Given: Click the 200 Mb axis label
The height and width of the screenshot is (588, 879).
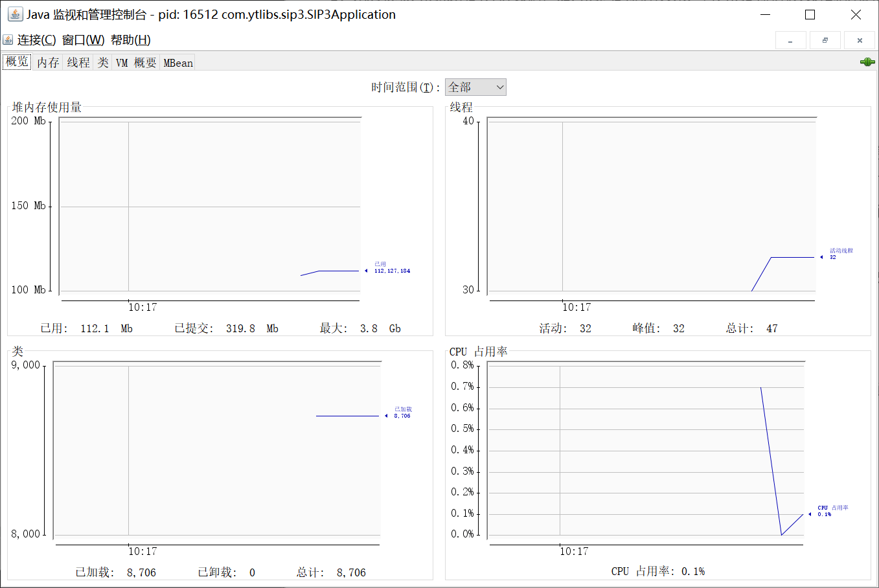Looking at the screenshot, I should (x=29, y=120).
